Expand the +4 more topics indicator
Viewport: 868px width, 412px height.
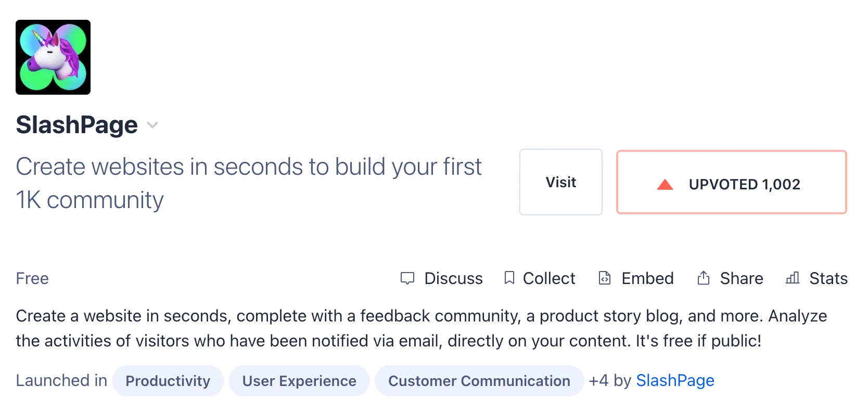point(598,381)
